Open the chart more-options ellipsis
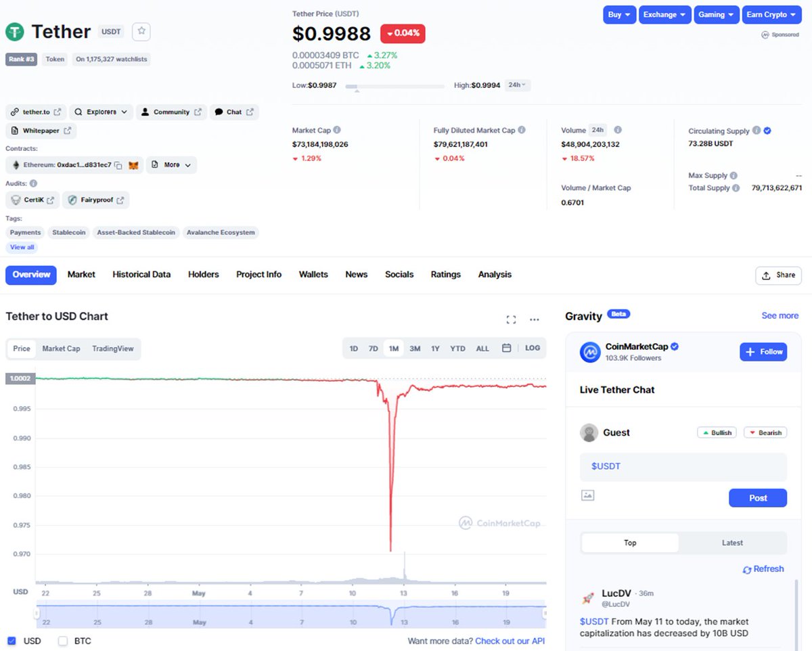 pyautogui.click(x=535, y=319)
